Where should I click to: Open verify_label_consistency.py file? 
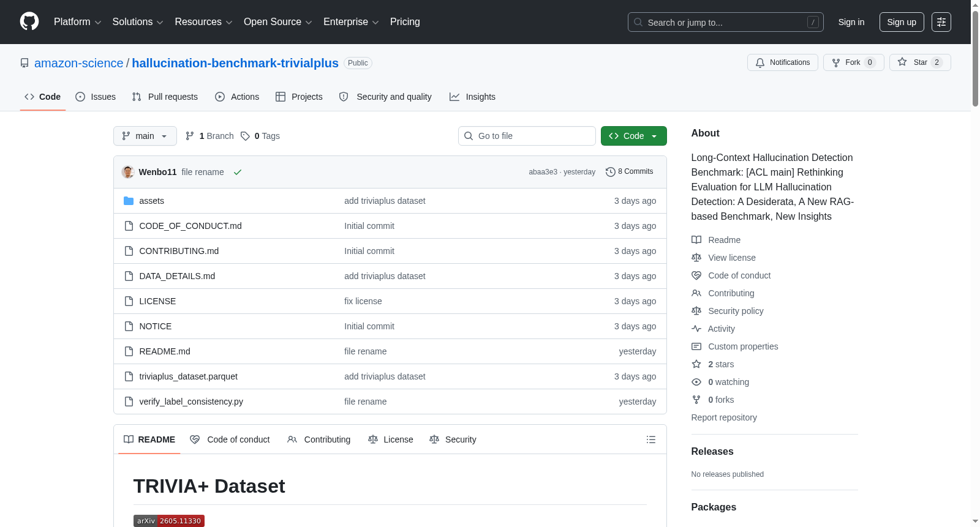(191, 402)
